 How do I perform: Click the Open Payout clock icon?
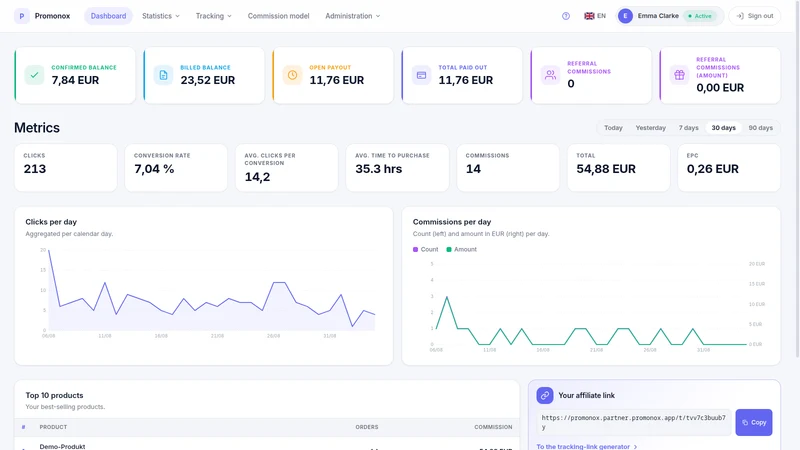[x=292, y=75]
